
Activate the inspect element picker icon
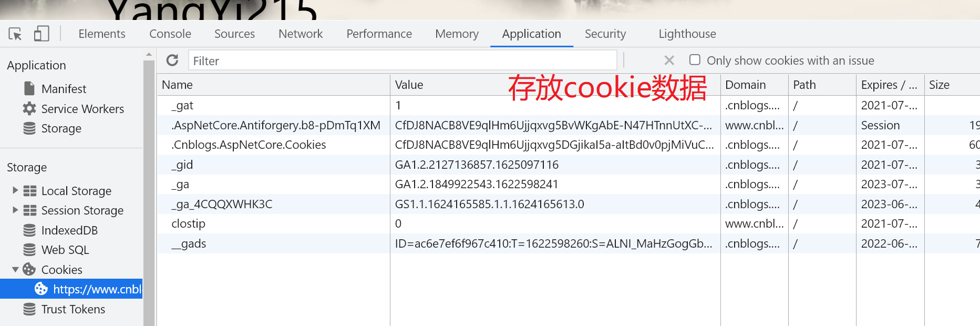(15, 34)
